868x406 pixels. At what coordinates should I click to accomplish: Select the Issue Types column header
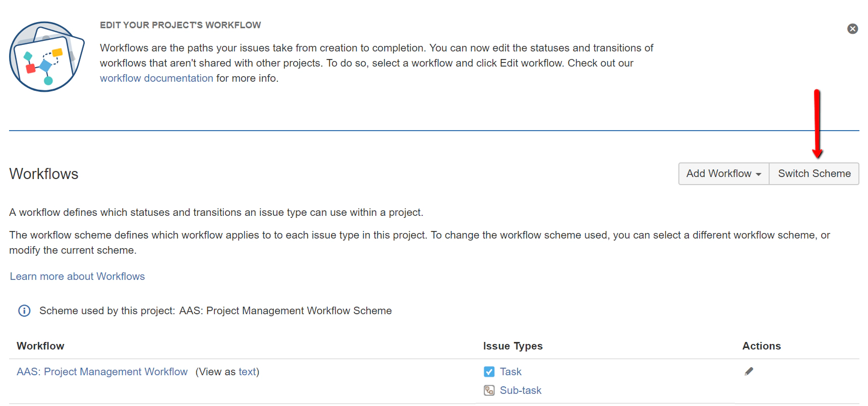[513, 346]
